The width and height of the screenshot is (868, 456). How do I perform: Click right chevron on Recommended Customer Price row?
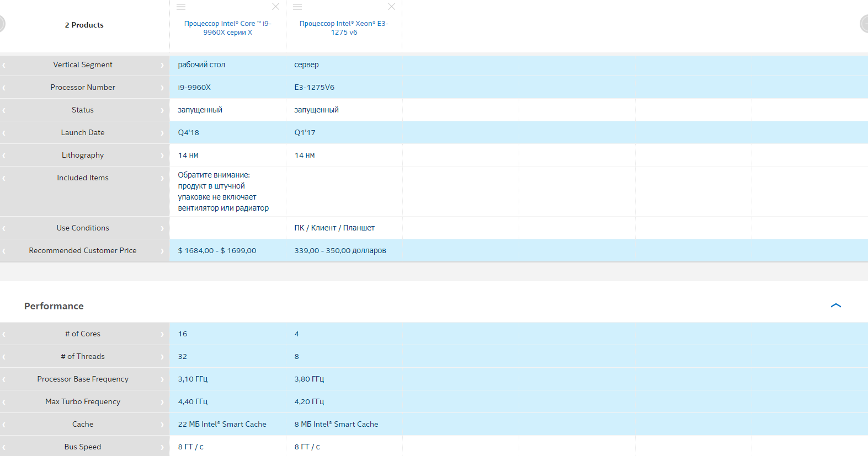tap(162, 251)
